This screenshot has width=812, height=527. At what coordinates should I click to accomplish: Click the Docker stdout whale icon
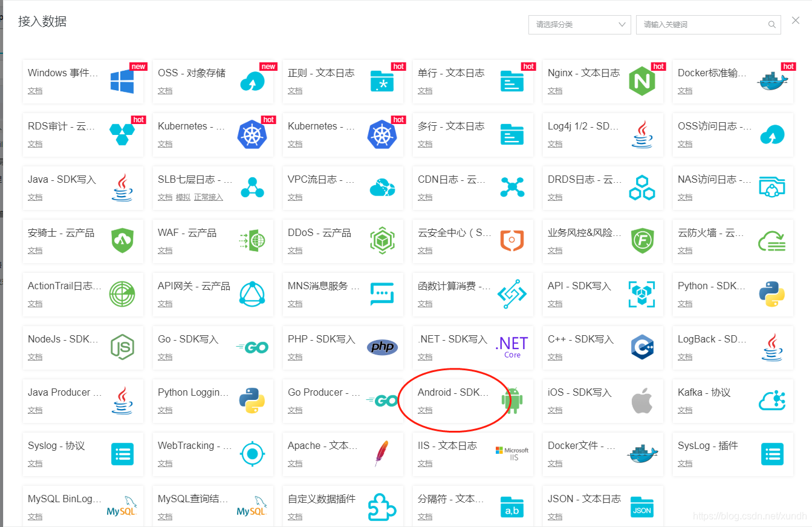(772, 81)
